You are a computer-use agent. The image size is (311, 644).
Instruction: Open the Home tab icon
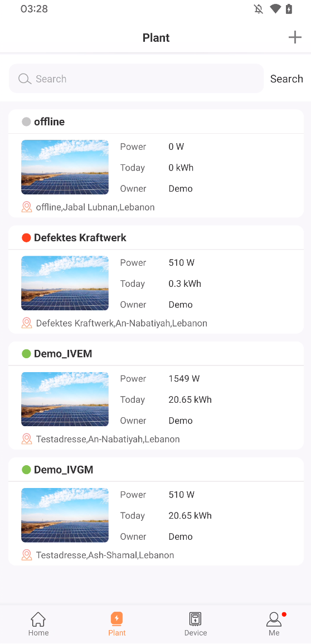[x=38, y=619]
